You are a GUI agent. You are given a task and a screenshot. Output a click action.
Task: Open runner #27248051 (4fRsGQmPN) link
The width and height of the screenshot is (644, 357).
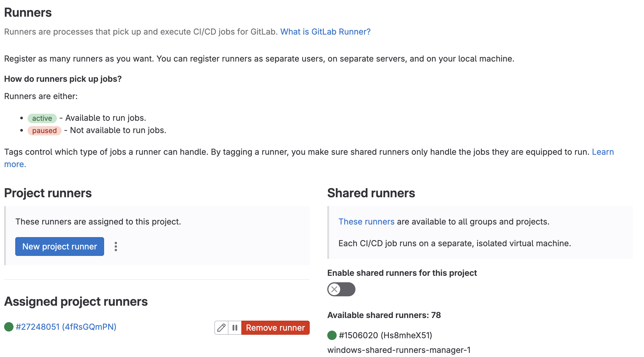(x=66, y=327)
